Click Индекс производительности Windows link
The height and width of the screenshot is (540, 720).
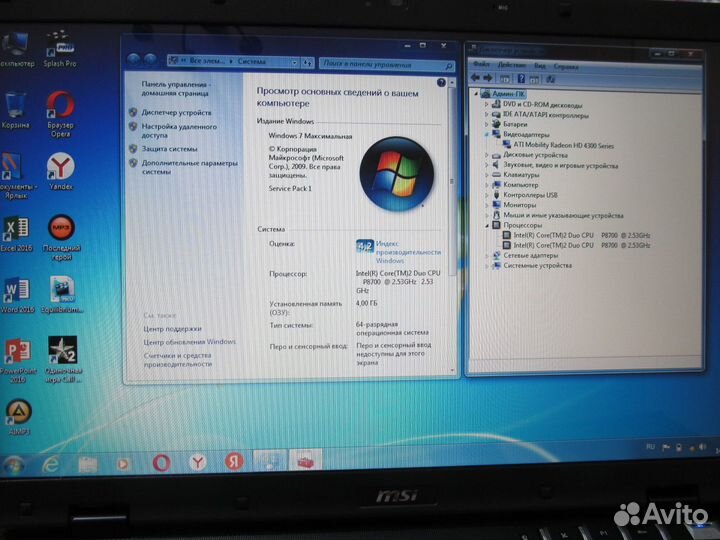pyautogui.click(x=408, y=252)
